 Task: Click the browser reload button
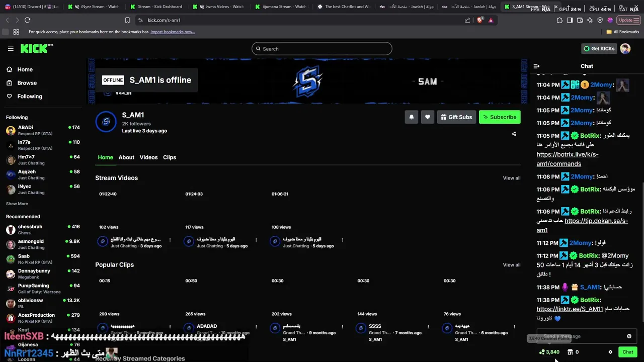[27, 20]
